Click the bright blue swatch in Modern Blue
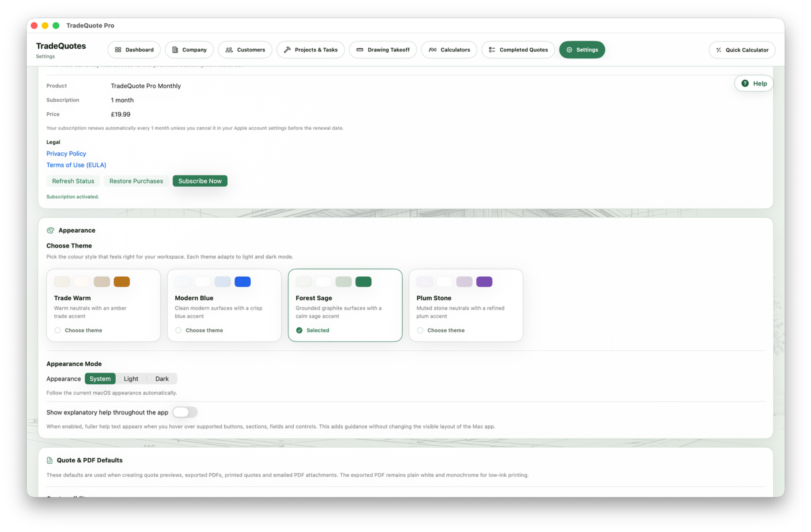 pos(242,282)
